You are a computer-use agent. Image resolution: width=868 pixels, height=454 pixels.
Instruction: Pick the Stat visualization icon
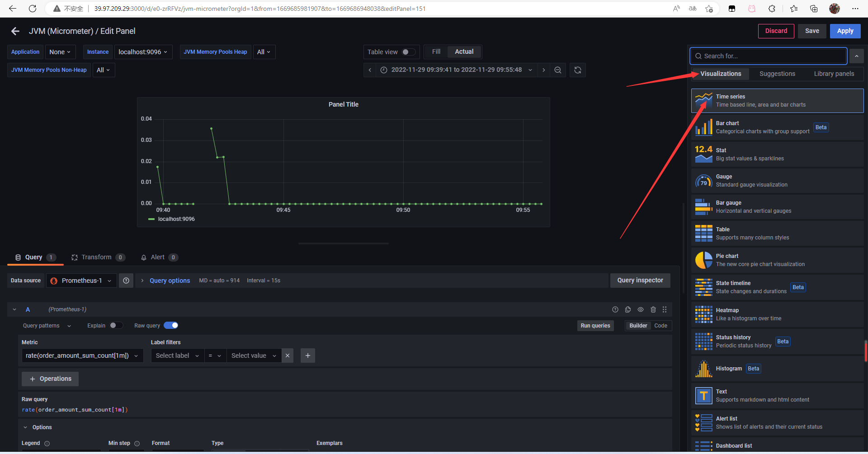click(703, 154)
